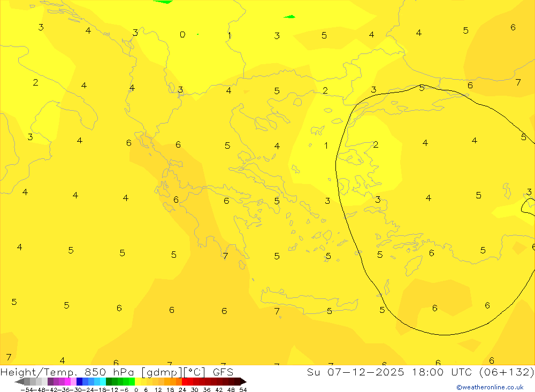Click the "-54" scale label
The width and height of the screenshot is (535, 392).
[27, 390]
